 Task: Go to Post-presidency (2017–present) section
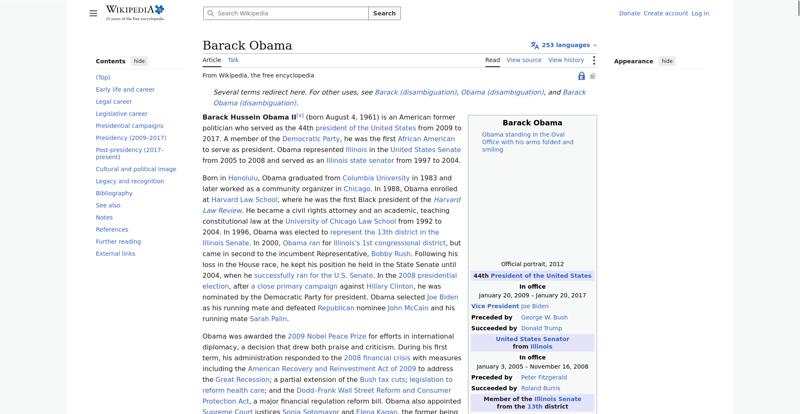(129, 153)
